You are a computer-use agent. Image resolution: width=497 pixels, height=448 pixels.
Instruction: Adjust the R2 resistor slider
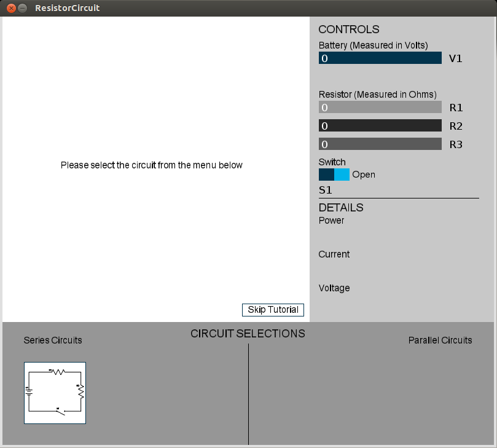[380, 125]
